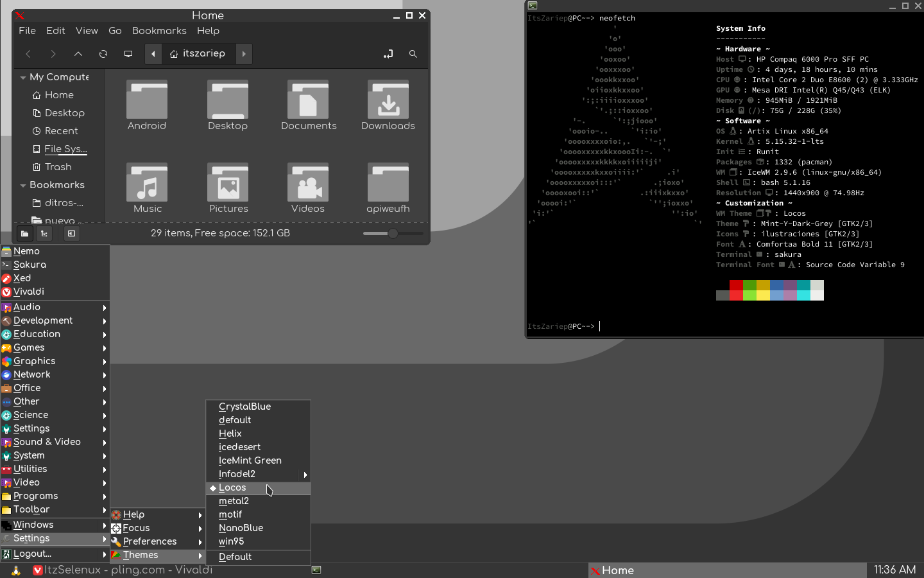Screen dimensions: 924x578
Task: Toggle location entry in Nemo toolbar
Action: [x=388, y=54]
